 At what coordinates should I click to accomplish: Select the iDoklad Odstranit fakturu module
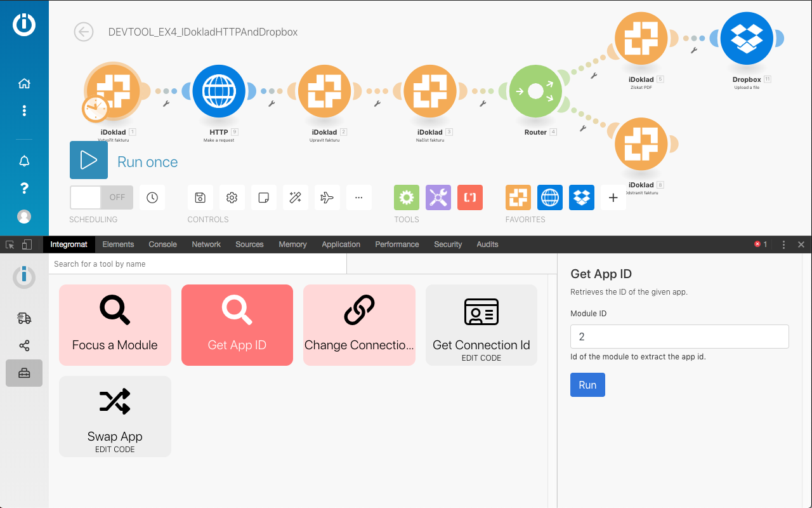[x=641, y=144]
